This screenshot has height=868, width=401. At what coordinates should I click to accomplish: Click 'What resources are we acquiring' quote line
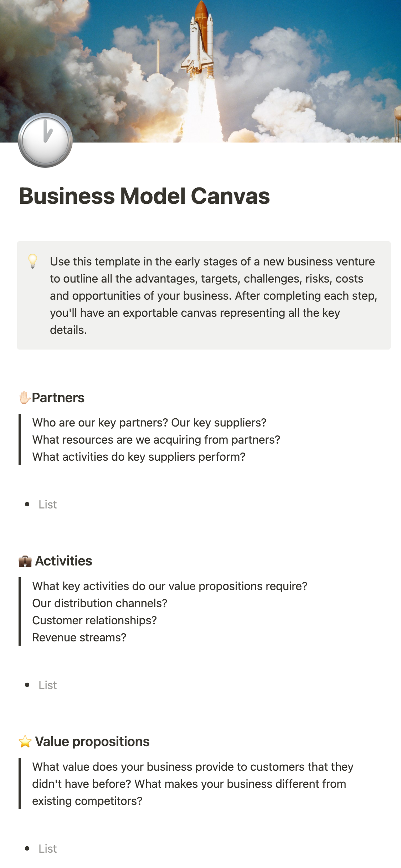click(x=156, y=440)
